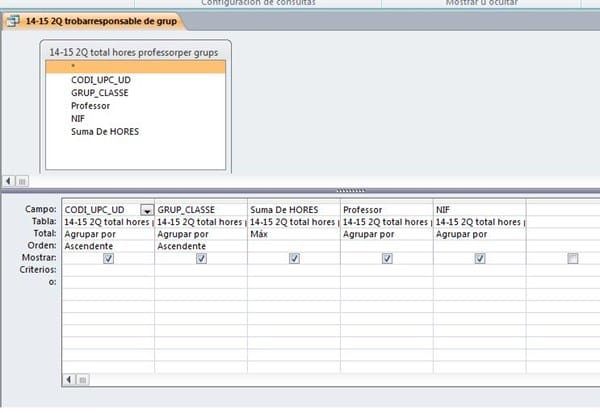Toggle Mostrar checkbox under GRUP_CLASSE column
This screenshot has width=600, height=413.
(x=201, y=258)
